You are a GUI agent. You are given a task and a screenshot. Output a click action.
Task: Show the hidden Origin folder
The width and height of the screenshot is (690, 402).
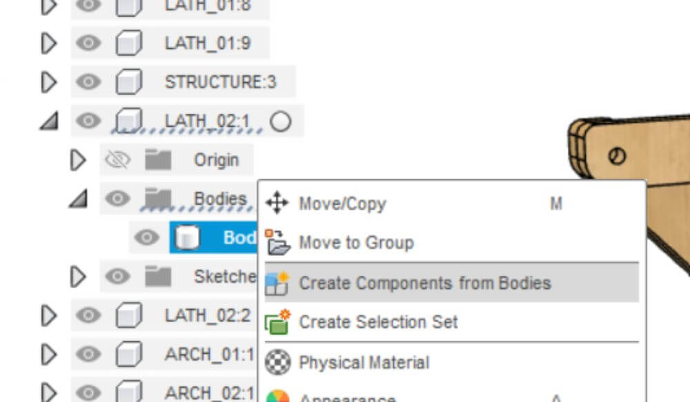pyautogui.click(x=117, y=160)
